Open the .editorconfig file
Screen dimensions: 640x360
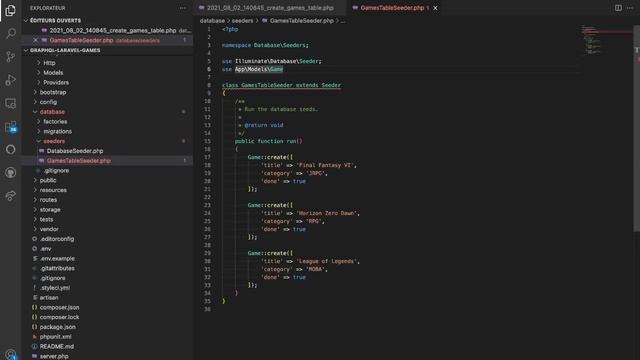pos(57,239)
